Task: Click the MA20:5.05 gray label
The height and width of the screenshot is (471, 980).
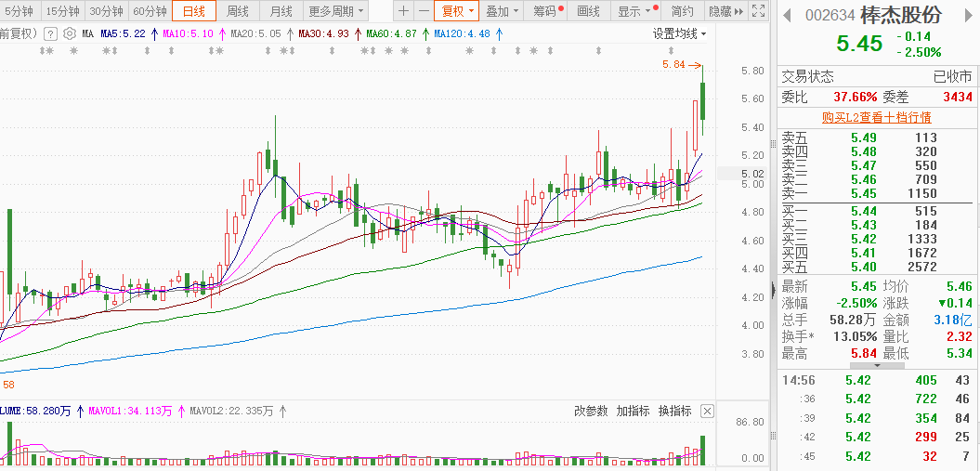Action: tap(255, 33)
